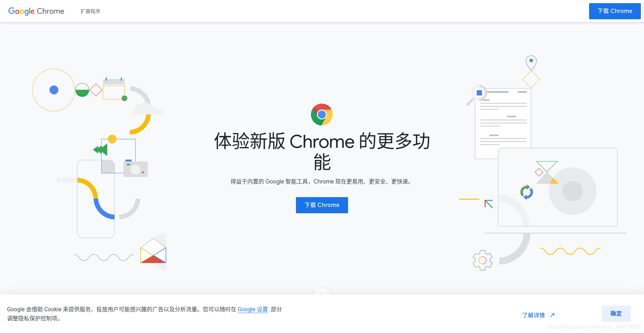Open the 扩展程序 menu item
The image size is (644, 333).
(90, 11)
